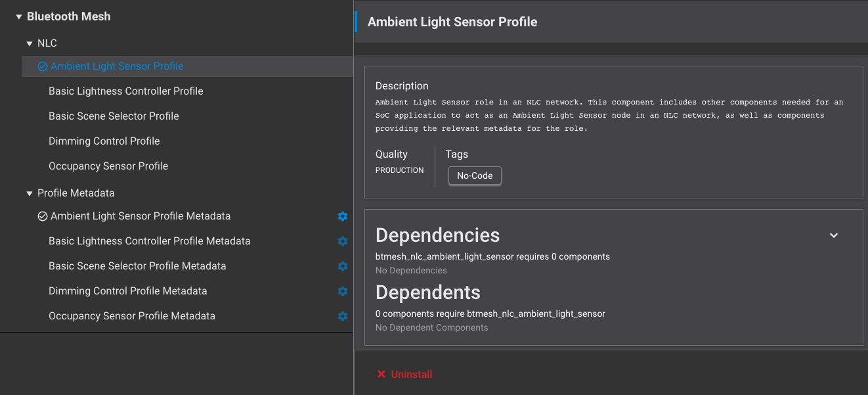The width and height of the screenshot is (868, 395).
Task: Click the installed checkmark beside Ambient Light Sensor Profile
Action: point(42,66)
